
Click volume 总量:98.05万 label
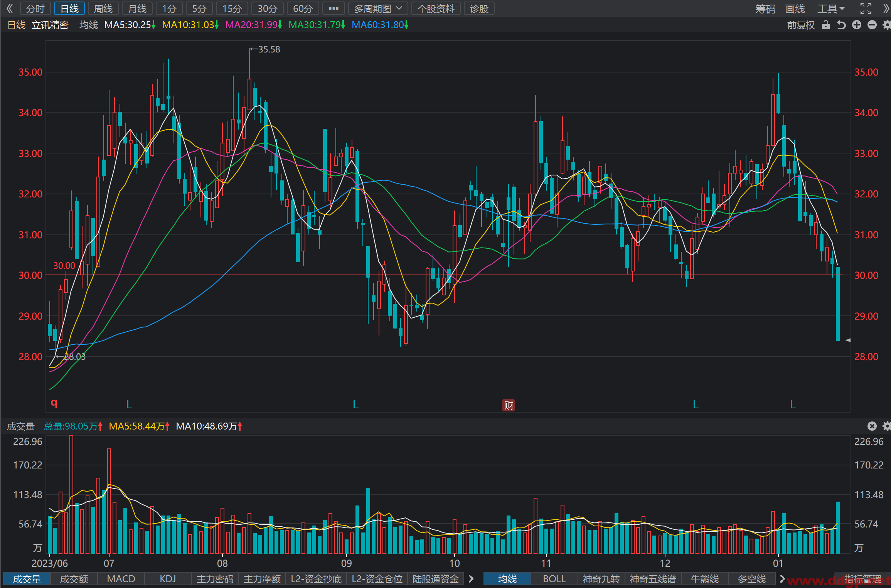[73, 426]
